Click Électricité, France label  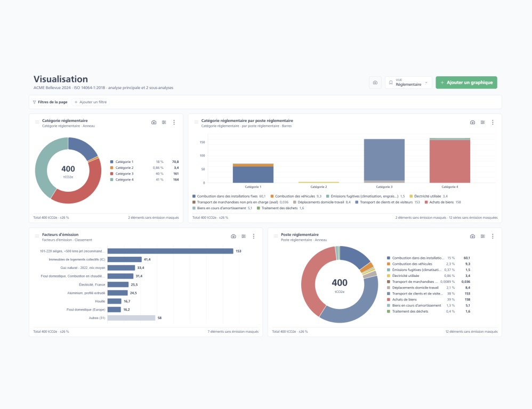pos(92,284)
